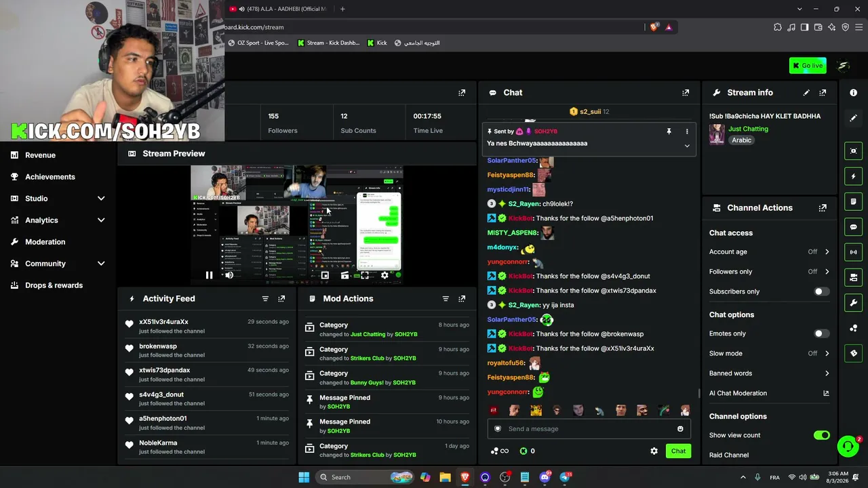Click the Just Chatting category in Stream info

(748, 129)
